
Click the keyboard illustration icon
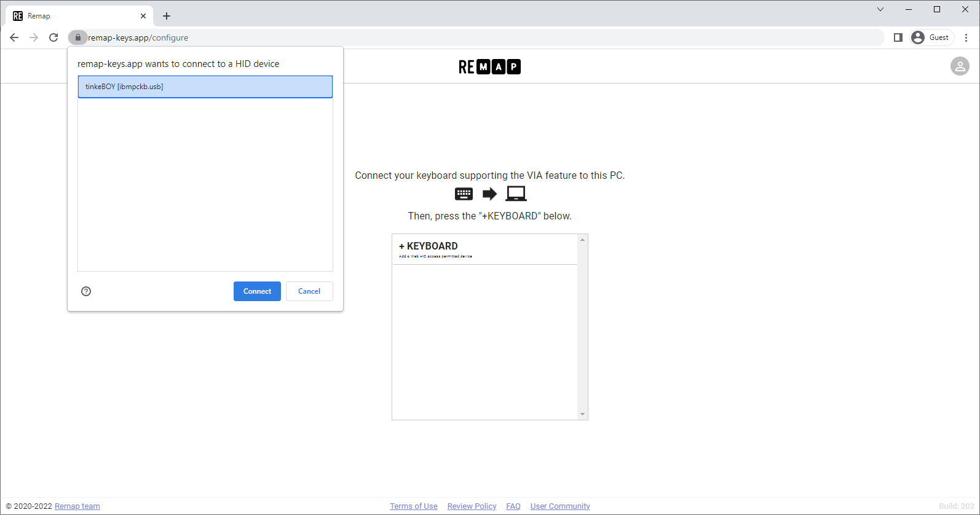coord(464,194)
